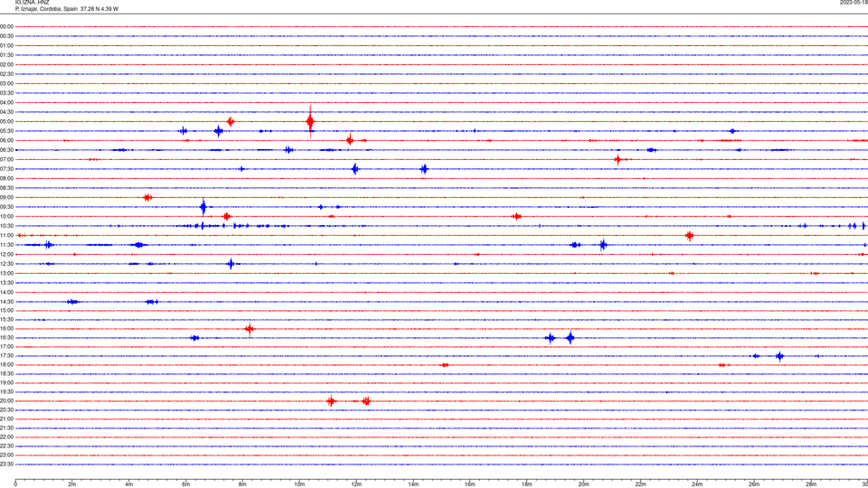Click the red burst on 11:00 trace near 24m
Viewport: 868px width, 488px height.
(689, 236)
